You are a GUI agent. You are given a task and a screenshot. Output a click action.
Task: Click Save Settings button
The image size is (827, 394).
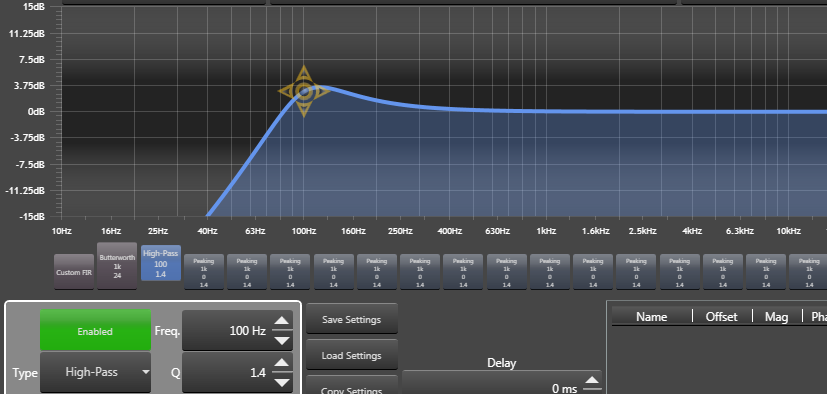point(352,319)
